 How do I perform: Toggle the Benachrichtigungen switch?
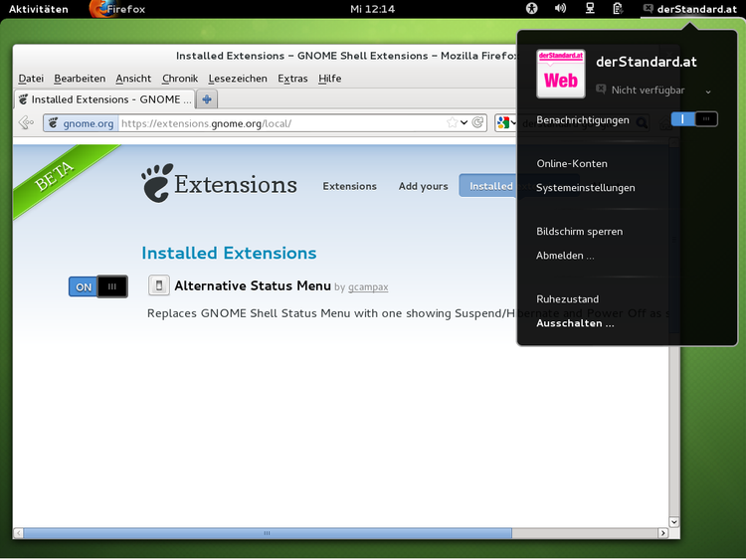(x=693, y=119)
